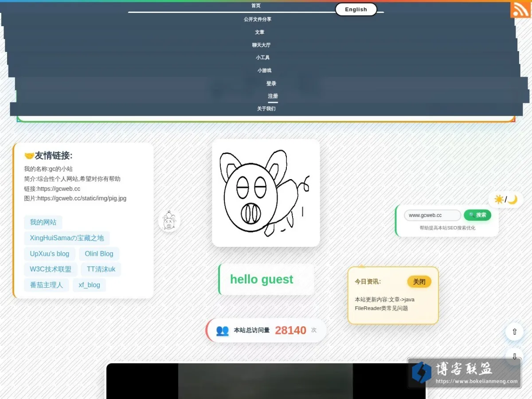Open the 公开文件分享 menu item

coord(258,20)
